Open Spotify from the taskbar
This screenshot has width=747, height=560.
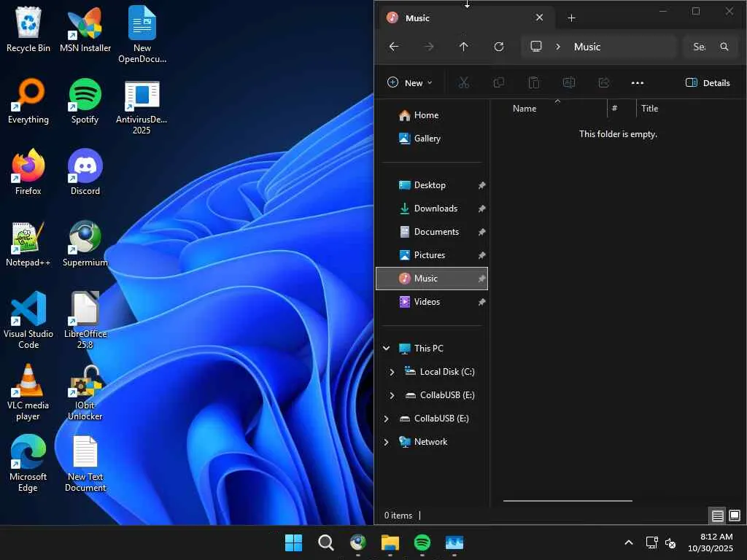click(x=422, y=542)
